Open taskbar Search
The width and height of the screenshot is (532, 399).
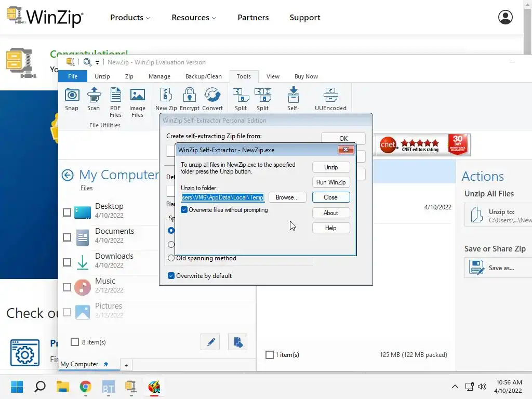[40, 387]
